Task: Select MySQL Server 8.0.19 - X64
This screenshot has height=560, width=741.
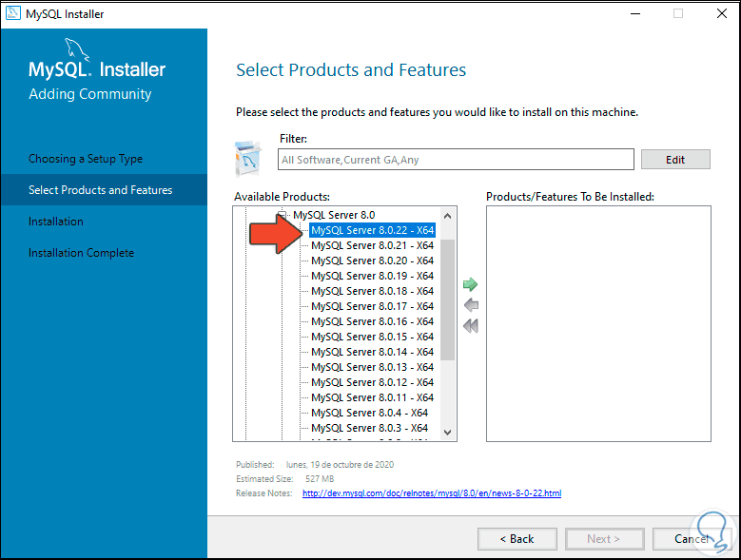Action: coord(372,276)
